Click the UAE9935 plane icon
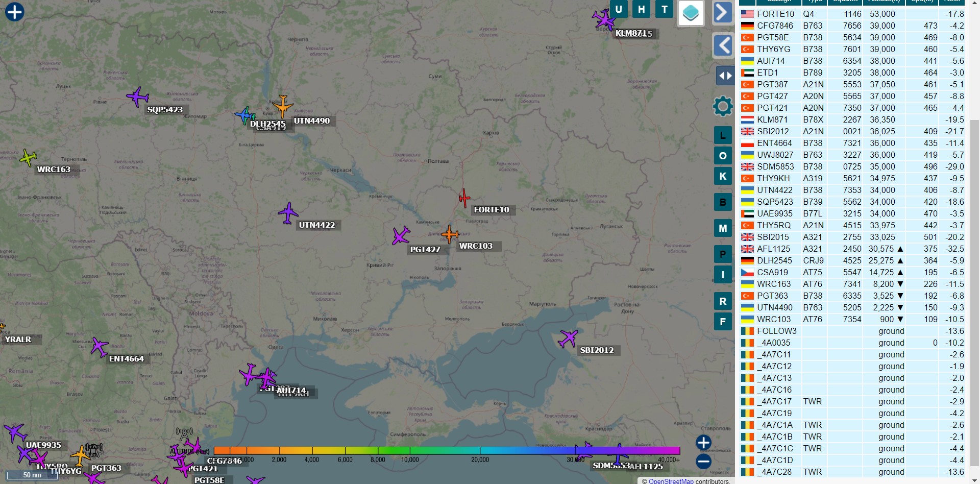Image resolution: width=980 pixels, height=484 pixels. point(15,433)
